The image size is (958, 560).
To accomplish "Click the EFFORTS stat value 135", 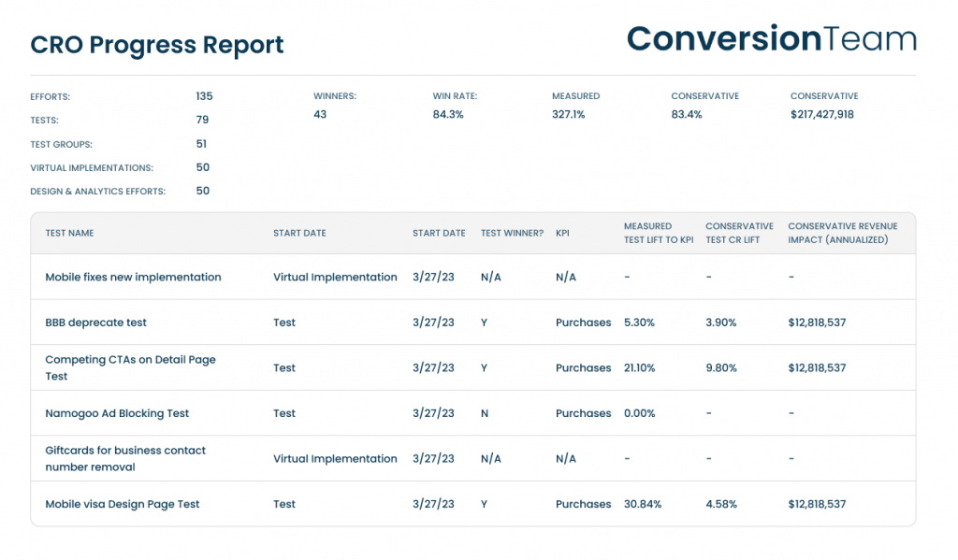I will click(204, 96).
